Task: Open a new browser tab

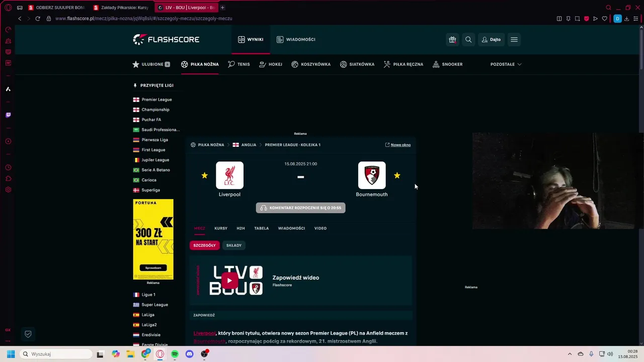Action: (x=222, y=8)
